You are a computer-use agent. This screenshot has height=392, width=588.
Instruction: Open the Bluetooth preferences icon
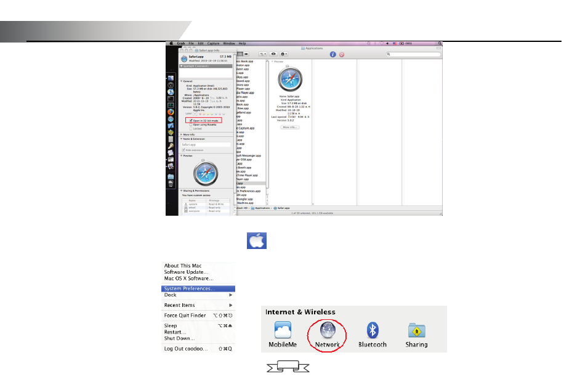coord(373,330)
